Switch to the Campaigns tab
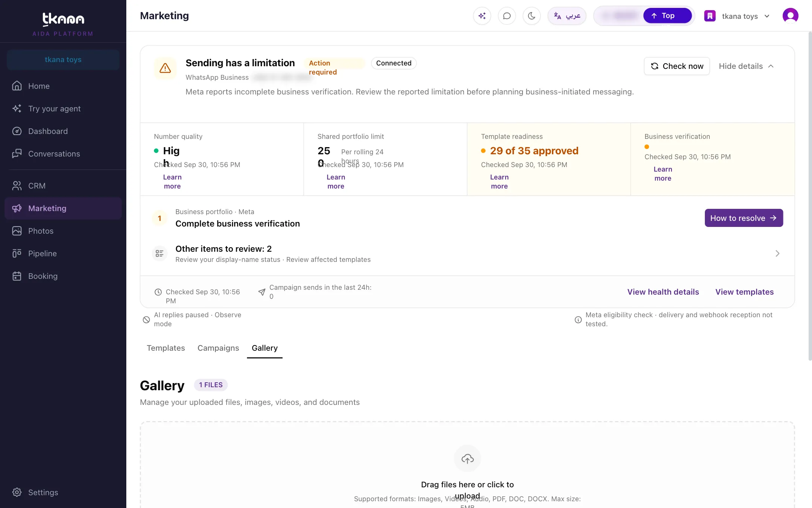Screen dimensions: 812x508 click(x=218, y=348)
